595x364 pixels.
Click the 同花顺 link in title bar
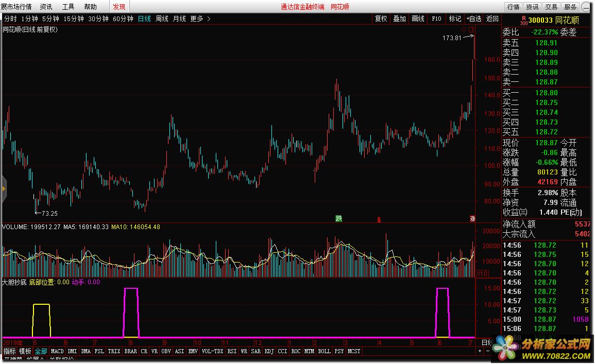point(339,7)
